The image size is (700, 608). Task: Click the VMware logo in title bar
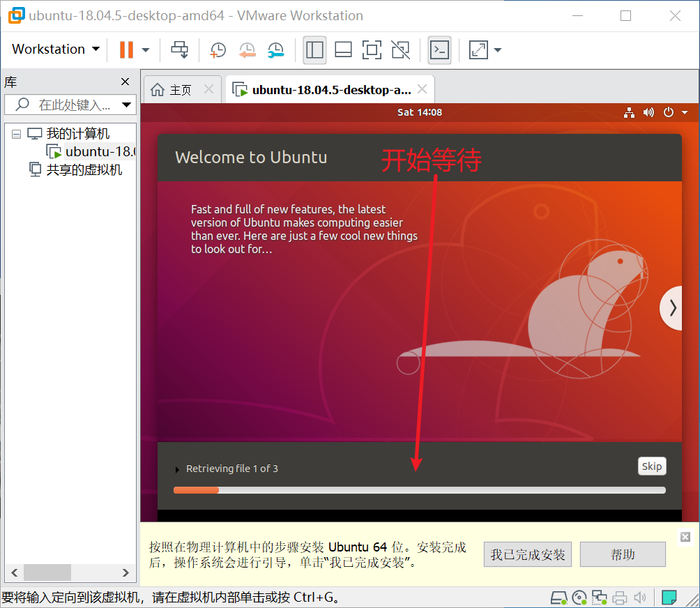pyautogui.click(x=17, y=15)
